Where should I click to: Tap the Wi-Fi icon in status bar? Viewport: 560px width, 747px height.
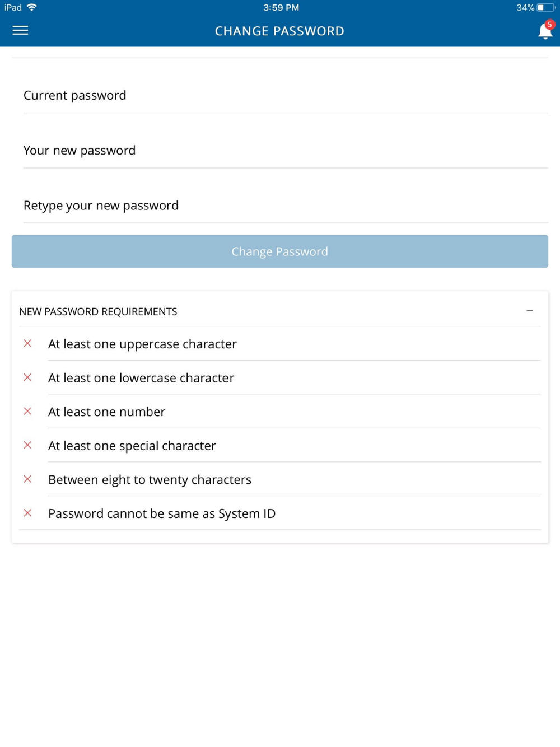tap(32, 7)
